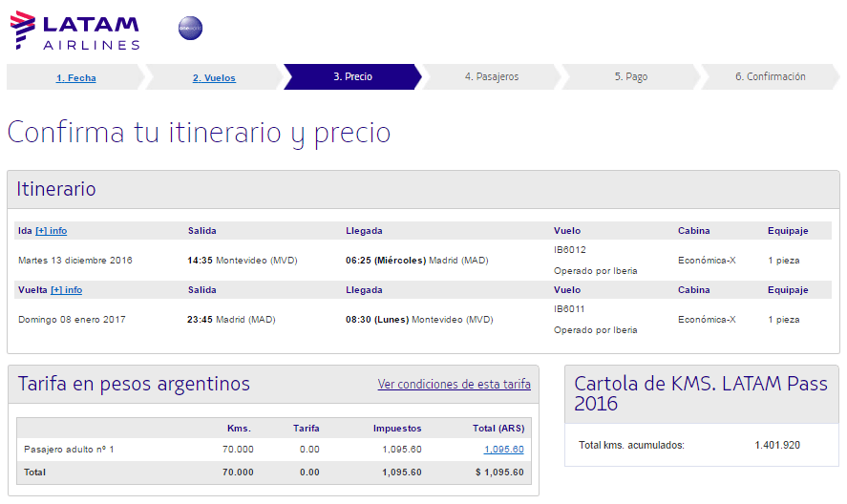Click departure 23:45 Madrid (MAD)

[x=231, y=320]
